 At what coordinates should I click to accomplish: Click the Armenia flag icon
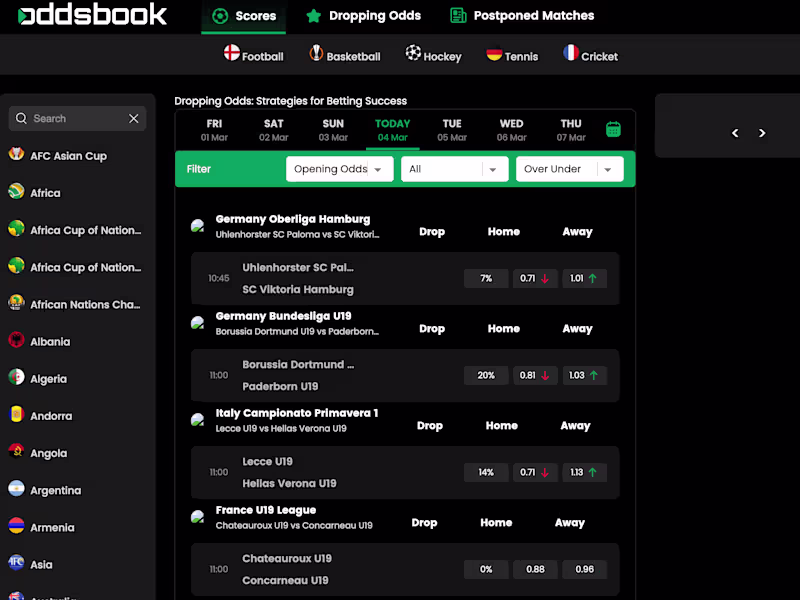point(16,525)
